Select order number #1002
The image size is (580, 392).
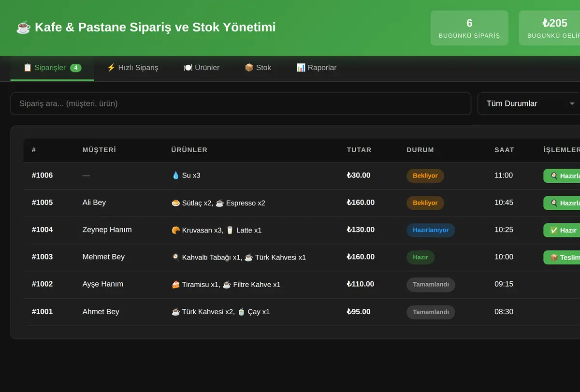click(43, 284)
